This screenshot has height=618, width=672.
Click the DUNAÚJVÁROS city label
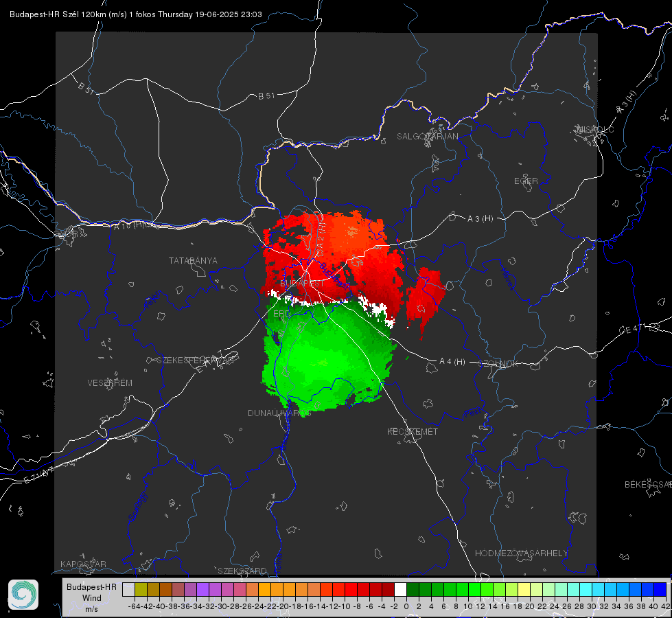[279, 413]
